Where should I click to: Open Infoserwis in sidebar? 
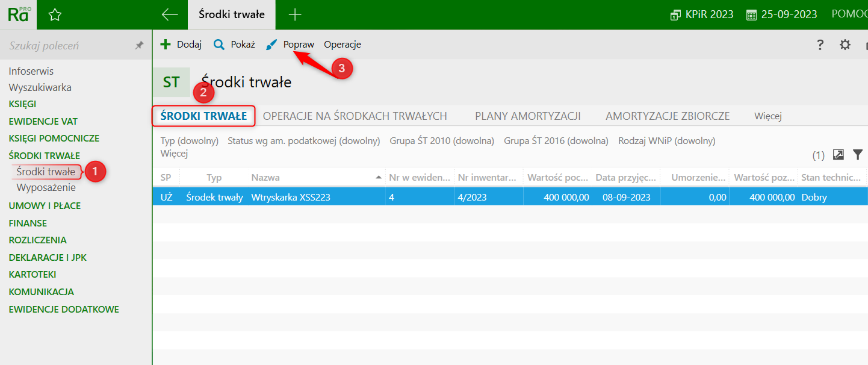31,71
